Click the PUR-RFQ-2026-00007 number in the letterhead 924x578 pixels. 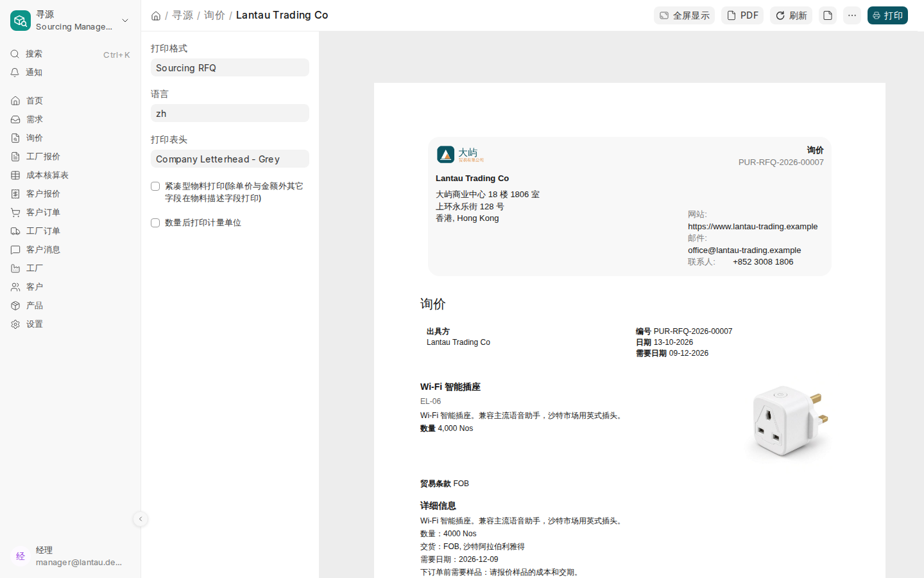point(781,162)
